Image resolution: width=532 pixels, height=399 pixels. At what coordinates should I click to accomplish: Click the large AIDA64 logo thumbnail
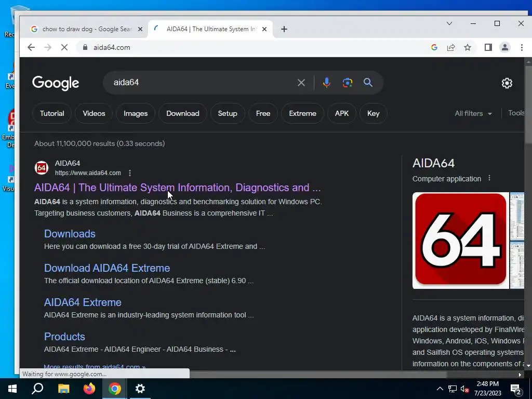click(460, 241)
